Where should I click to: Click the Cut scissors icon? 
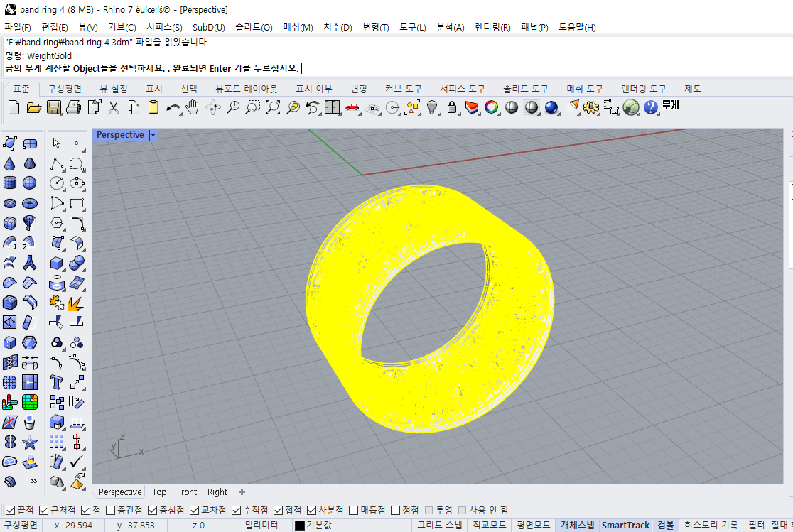click(114, 107)
